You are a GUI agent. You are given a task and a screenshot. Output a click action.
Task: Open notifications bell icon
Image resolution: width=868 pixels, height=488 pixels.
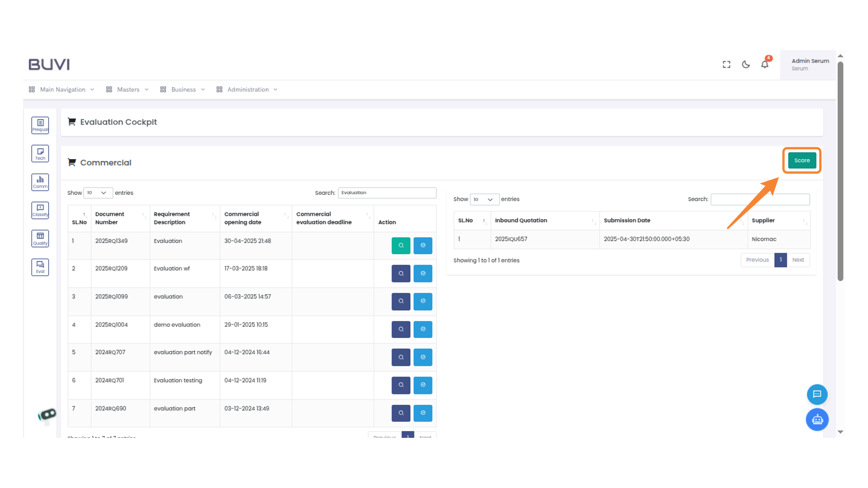(x=764, y=65)
